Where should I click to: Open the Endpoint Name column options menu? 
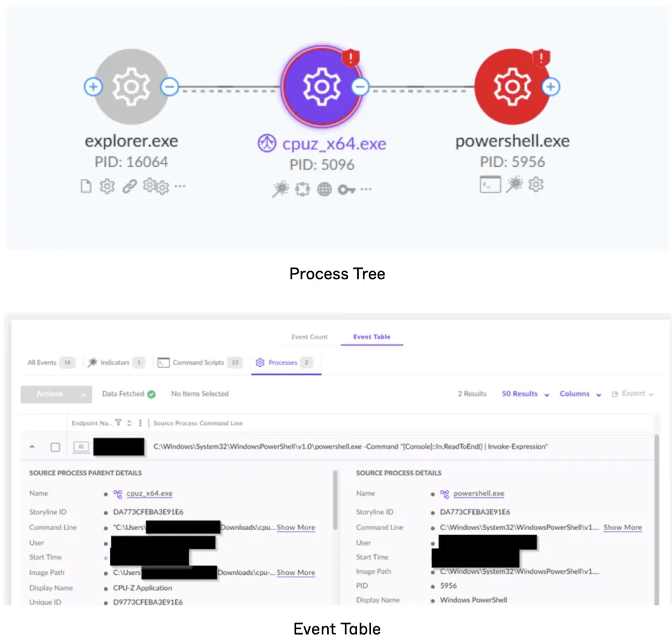pos(140,423)
